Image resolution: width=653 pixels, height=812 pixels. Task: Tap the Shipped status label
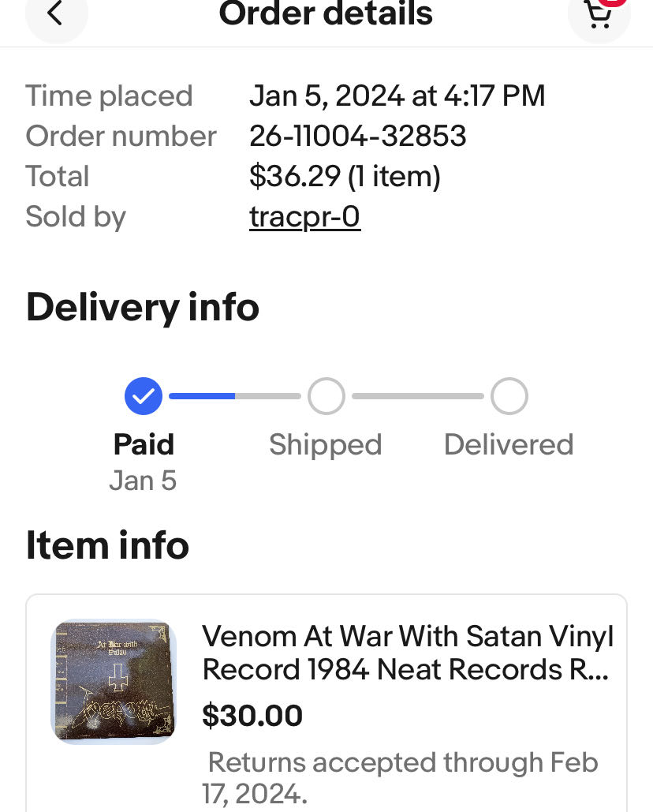[325, 445]
